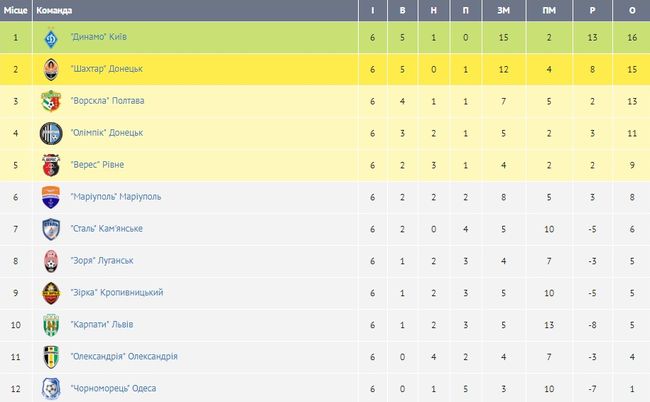Click the Shakhtar Donetsk club logo

(51, 70)
